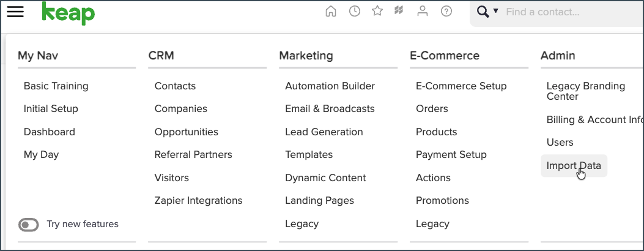
Task: Open Companies
Action: pos(180,109)
